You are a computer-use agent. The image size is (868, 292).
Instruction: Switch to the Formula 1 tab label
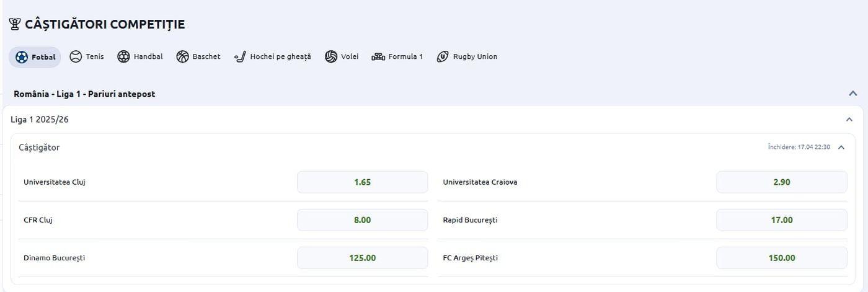tap(405, 57)
